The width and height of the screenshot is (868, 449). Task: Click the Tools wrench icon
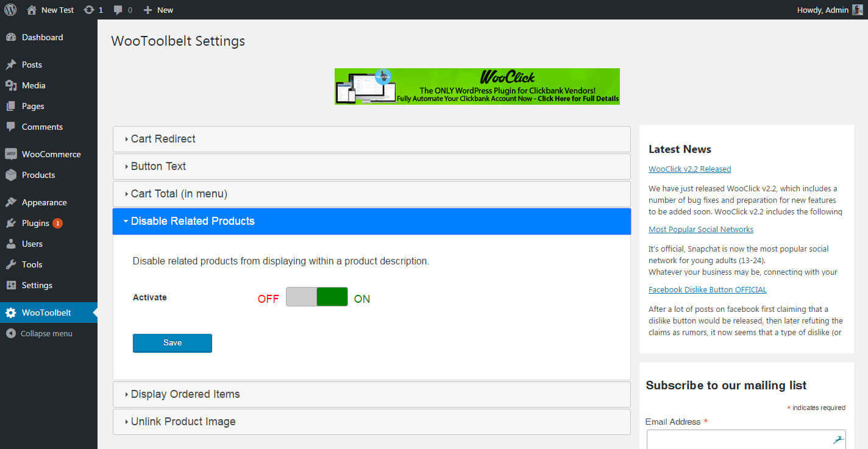coord(10,264)
